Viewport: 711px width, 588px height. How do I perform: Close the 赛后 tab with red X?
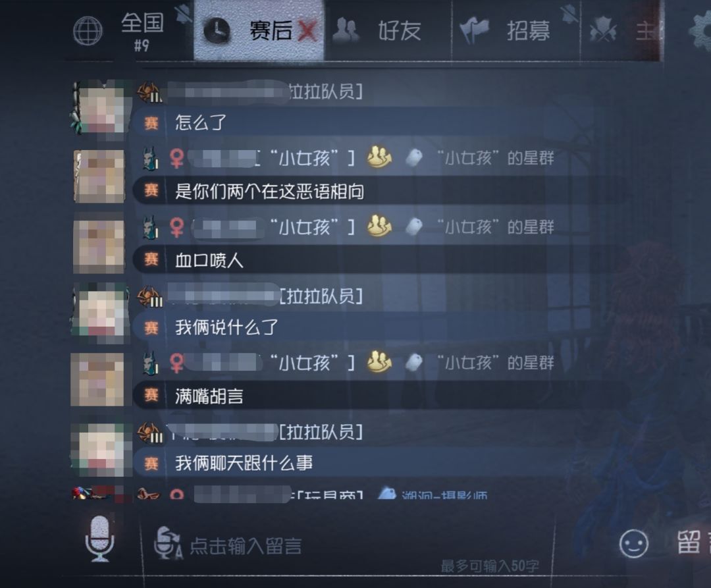click(307, 31)
